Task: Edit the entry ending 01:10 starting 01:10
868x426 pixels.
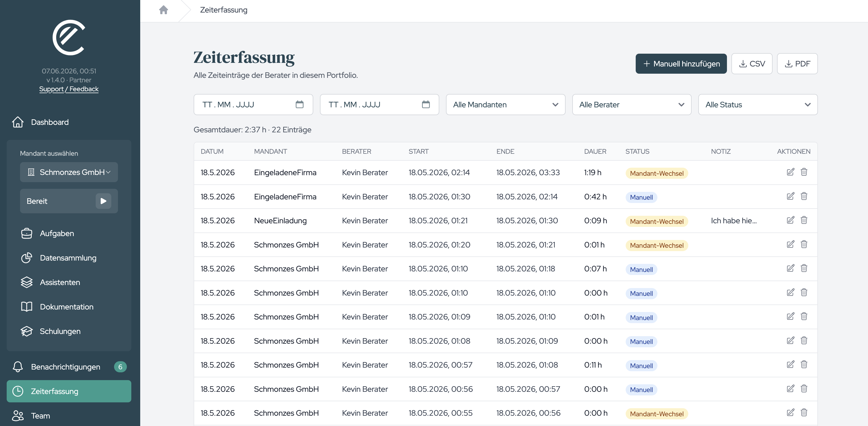Action: 790,292
